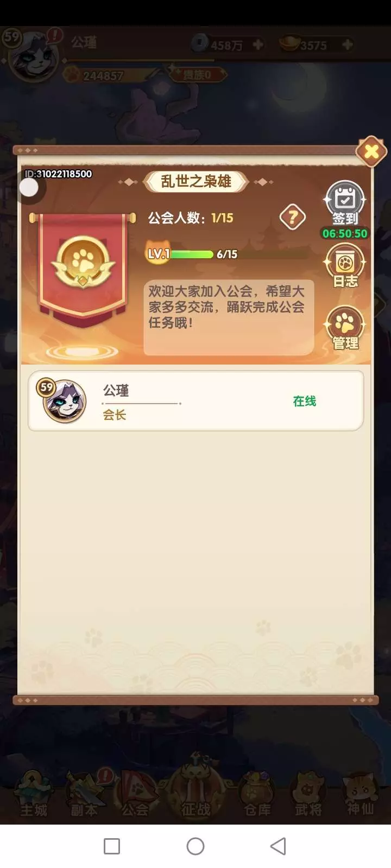The height and width of the screenshot is (868, 391).
Task: Open the 管理 guild management icon
Action: [x=345, y=328]
